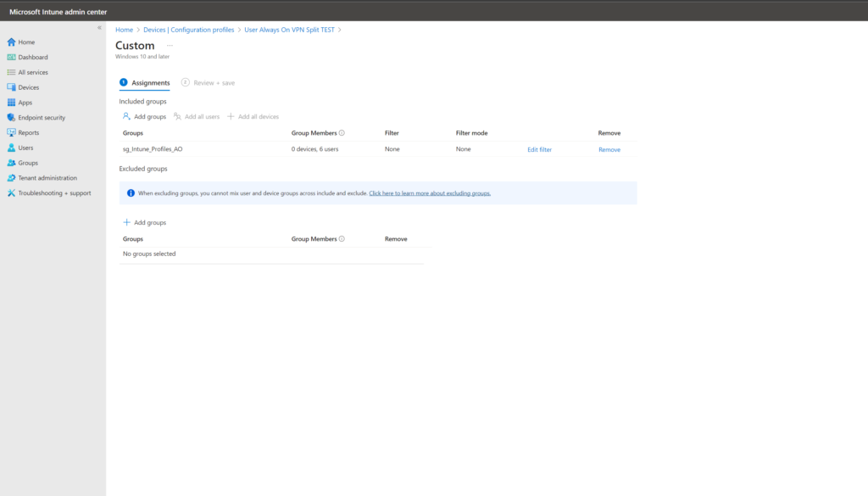Open Troubleshooting + support menu label

pyautogui.click(x=54, y=193)
